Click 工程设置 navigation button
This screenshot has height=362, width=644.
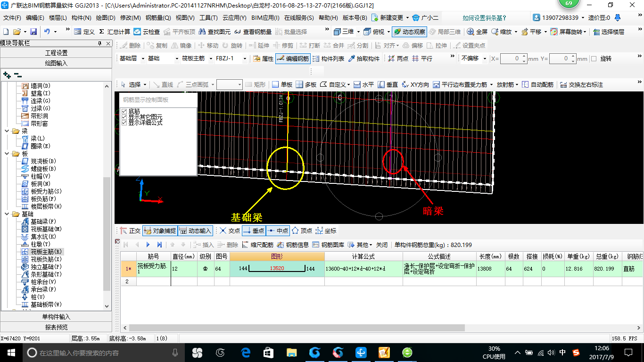[x=56, y=53]
